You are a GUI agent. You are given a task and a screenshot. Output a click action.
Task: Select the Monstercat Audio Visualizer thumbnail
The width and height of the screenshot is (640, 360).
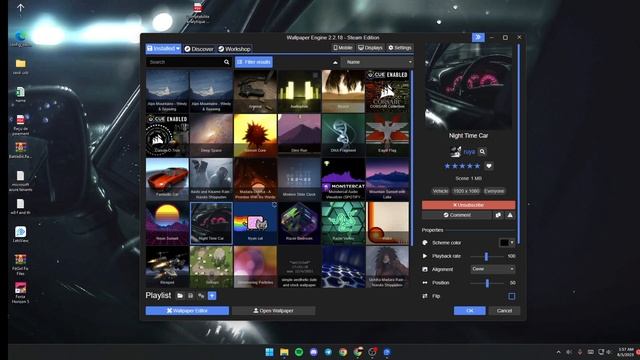pos(343,179)
